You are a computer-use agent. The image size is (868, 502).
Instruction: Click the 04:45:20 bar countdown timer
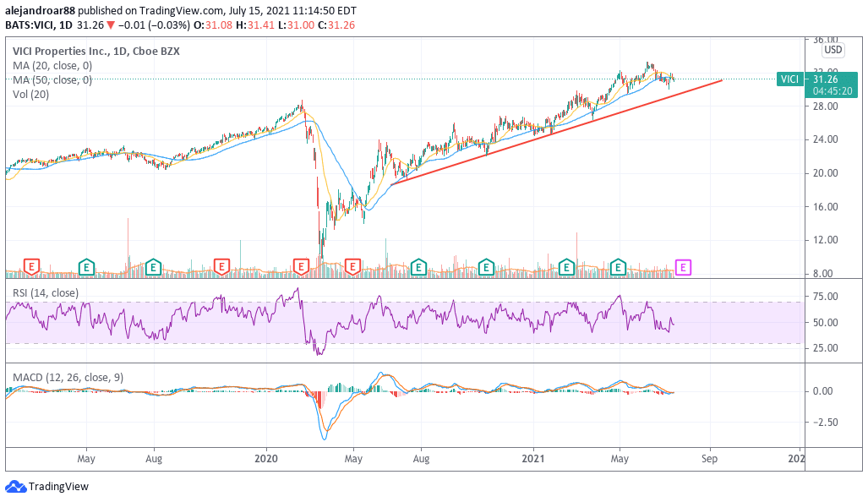pos(832,91)
